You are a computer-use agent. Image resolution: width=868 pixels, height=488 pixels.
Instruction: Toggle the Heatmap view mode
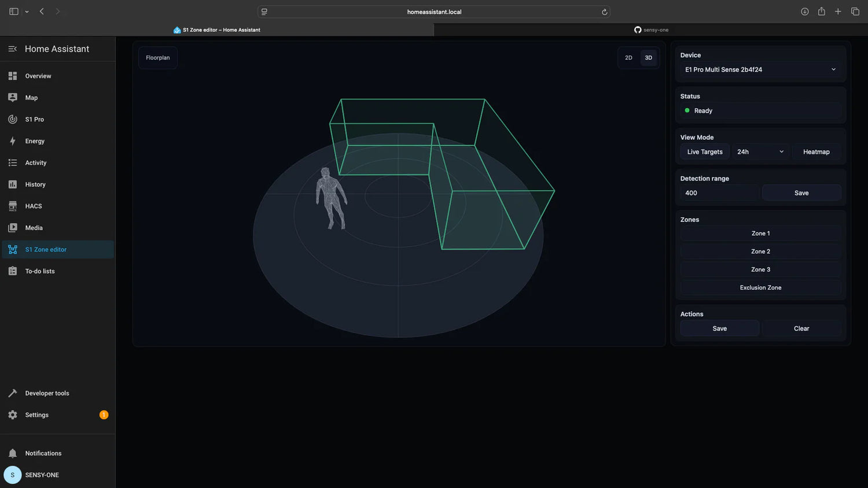[x=816, y=152]
